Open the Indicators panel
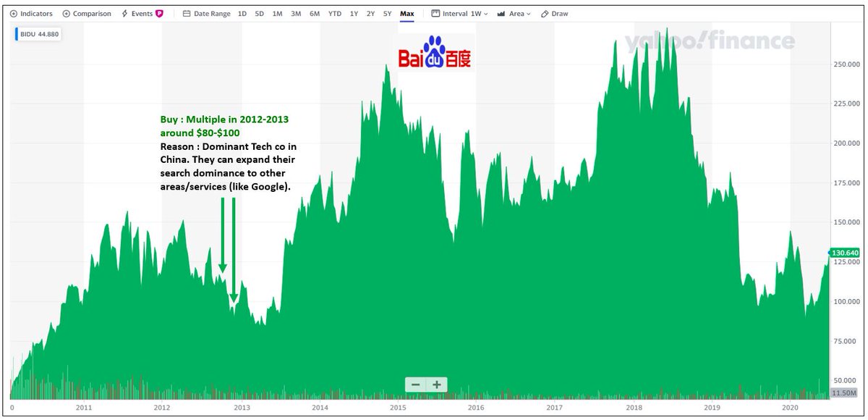The height and width of the screenshot is (420, 868). (x=31, y=14)
